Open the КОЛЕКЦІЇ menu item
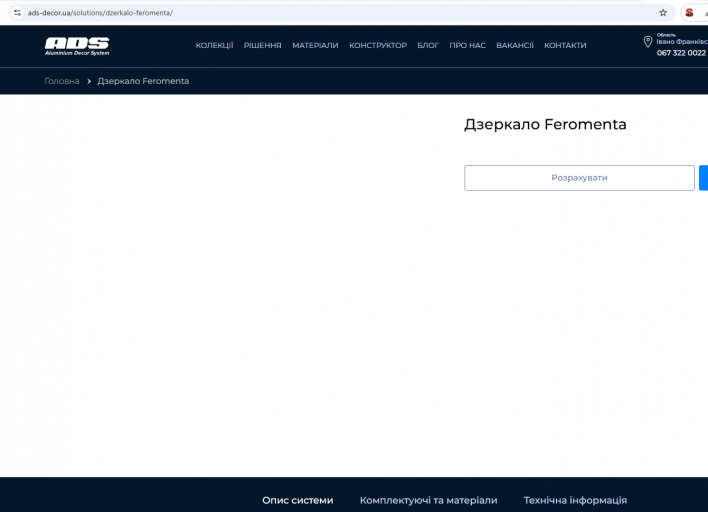The image size is (708, 512). (x=214, y=45)
